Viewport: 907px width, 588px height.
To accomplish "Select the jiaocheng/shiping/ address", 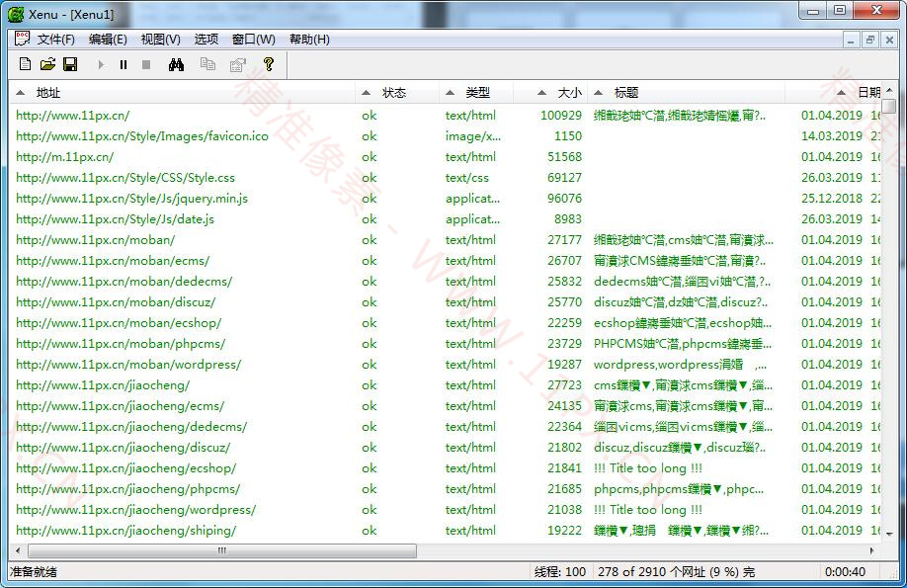I will [126, 531].
